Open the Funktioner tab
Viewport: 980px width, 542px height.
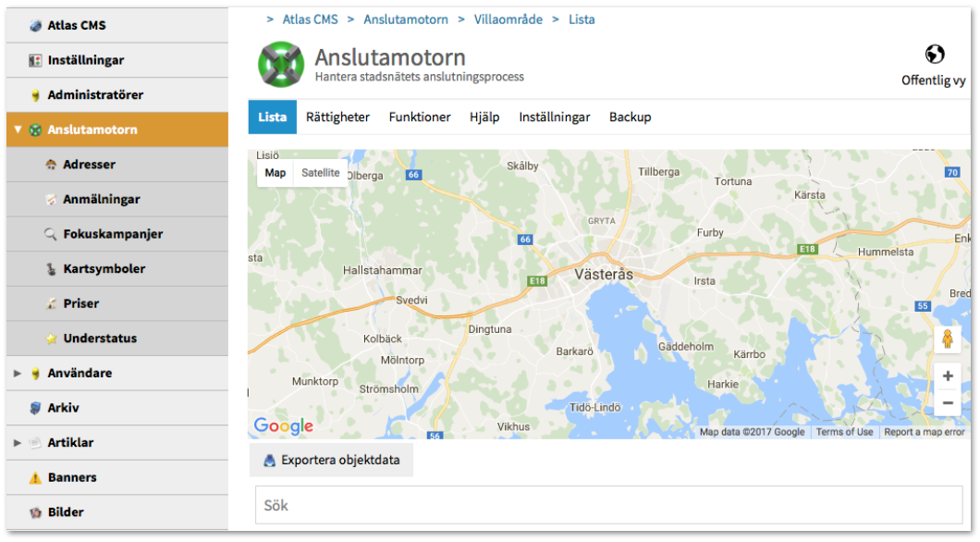click(420, 117)
